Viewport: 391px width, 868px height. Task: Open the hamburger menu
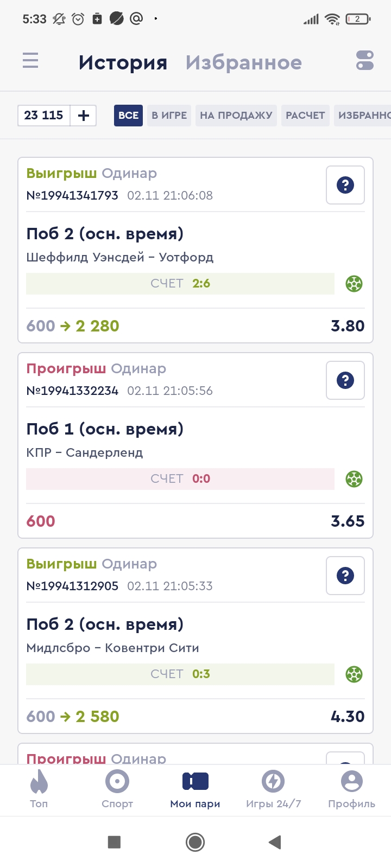(x=30, y=60)
